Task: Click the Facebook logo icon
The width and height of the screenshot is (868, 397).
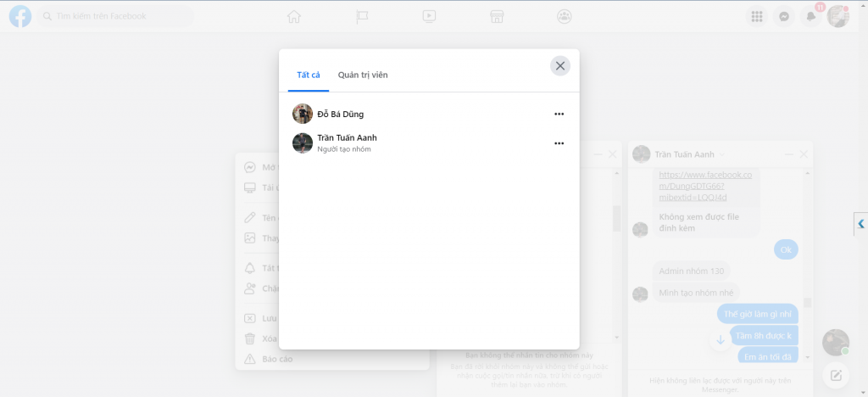Action: point(20,16)
